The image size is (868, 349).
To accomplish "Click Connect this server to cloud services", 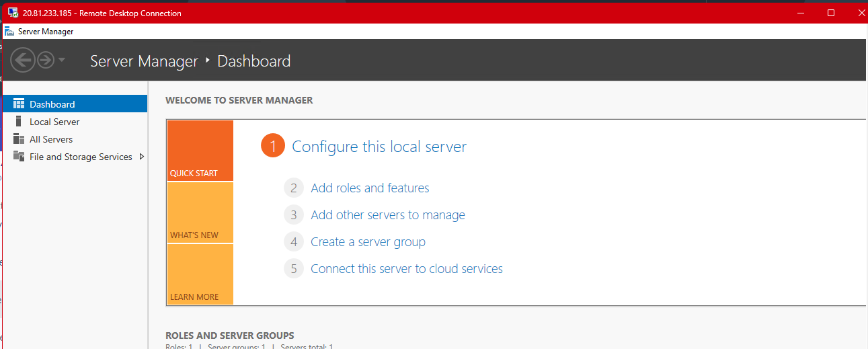I will tap(407, 268).
